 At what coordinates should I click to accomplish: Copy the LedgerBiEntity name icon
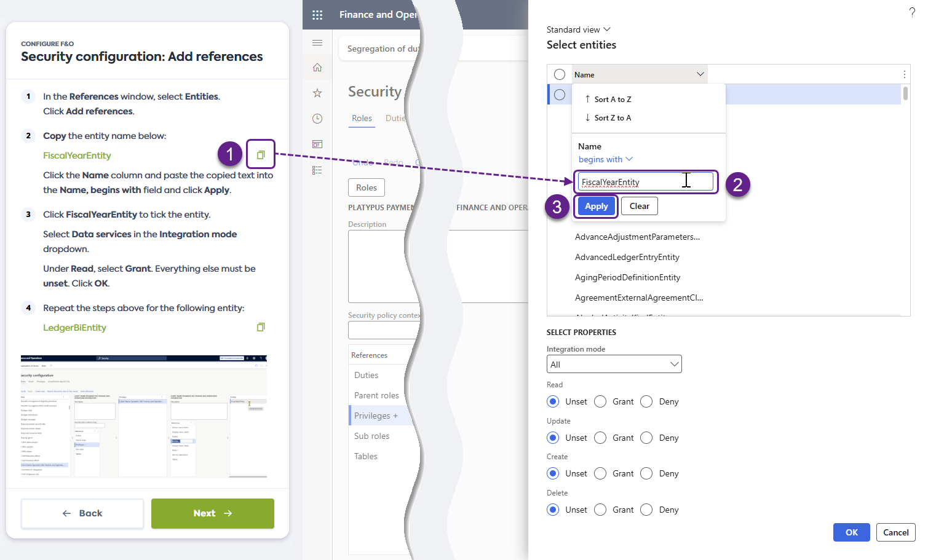tap(261, 327)
